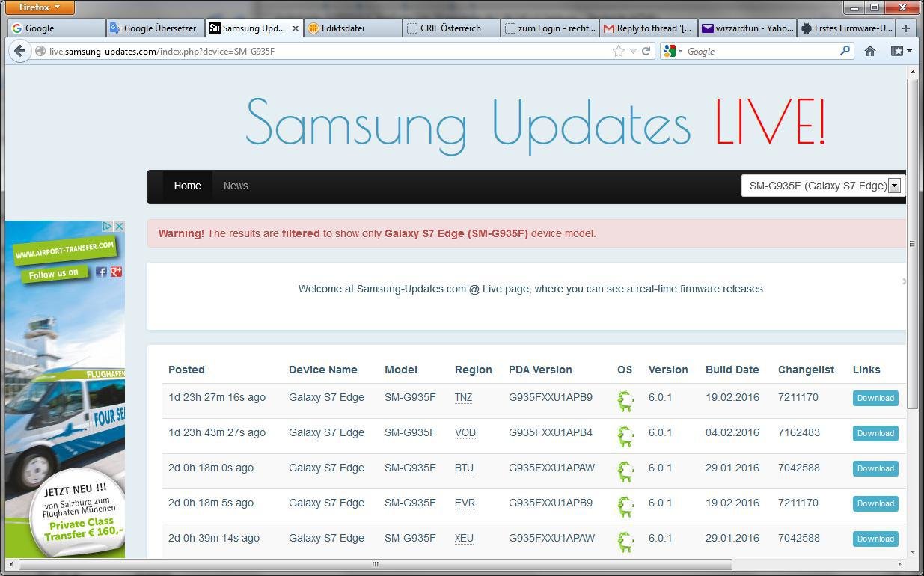The height and width of the screenshot is (576, 924).
Task: Click Android icon in VOD row
Action: 625,436
